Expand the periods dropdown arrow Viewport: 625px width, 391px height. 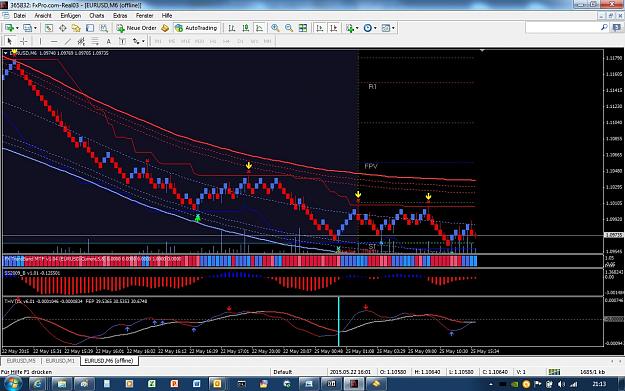(x=375, y=28)
